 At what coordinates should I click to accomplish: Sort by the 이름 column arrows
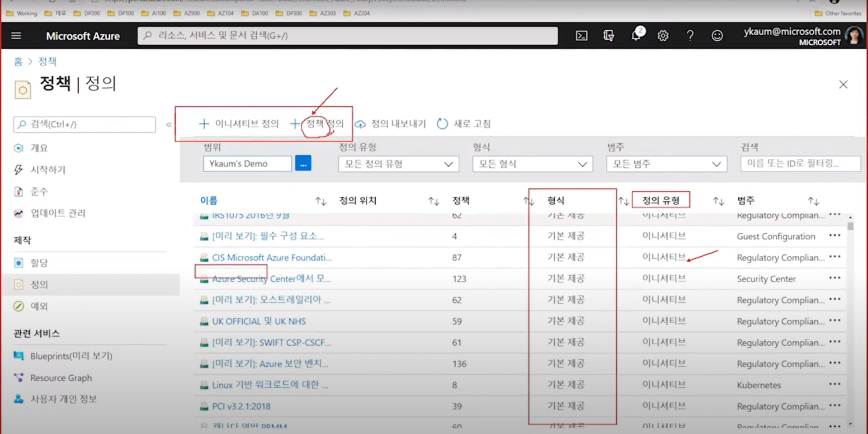321,201
